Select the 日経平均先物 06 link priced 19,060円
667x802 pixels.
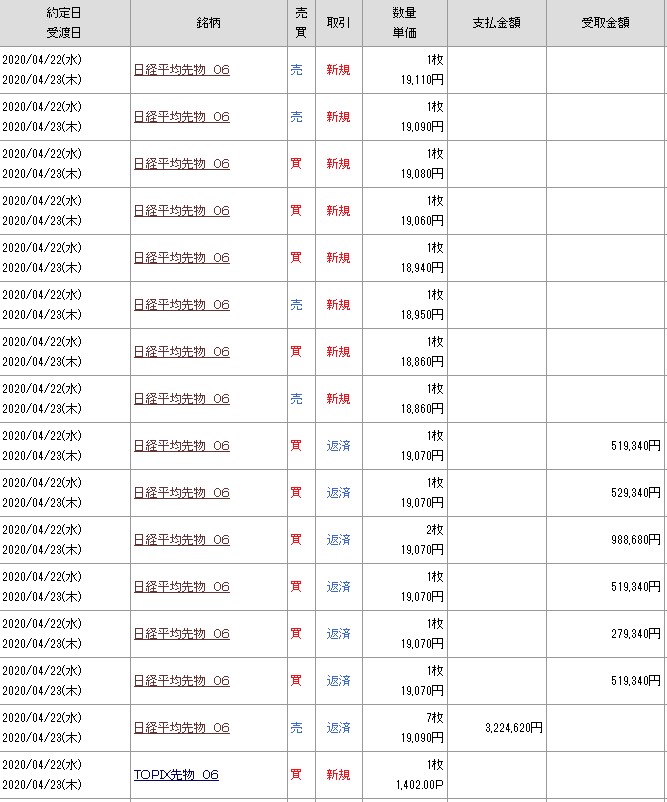pyautogui.click(x=181, y=211)
